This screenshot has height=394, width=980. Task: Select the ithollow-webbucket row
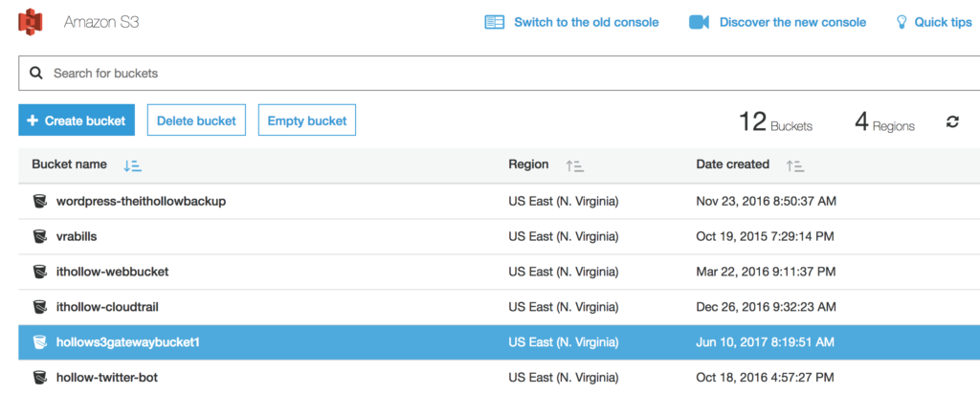coord(287,272)
